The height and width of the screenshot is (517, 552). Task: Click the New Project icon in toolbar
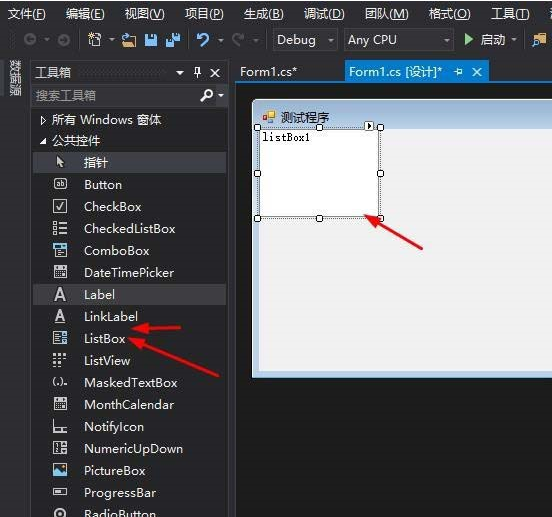tap(94, 39)
